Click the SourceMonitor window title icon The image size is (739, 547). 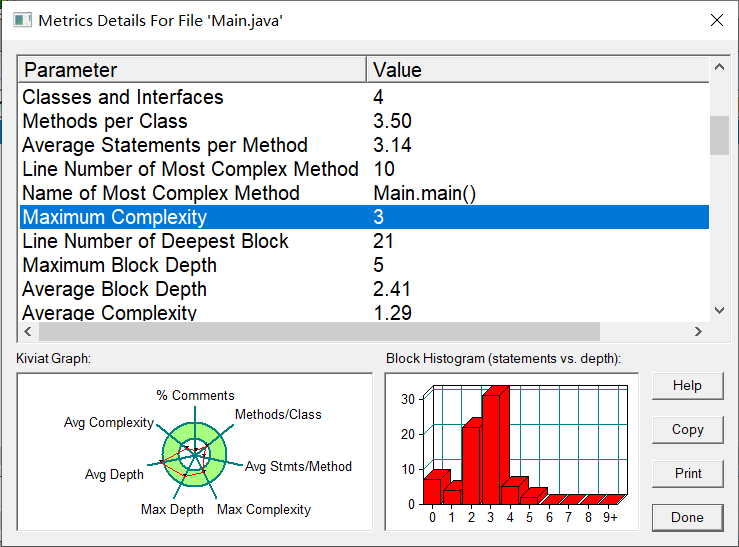(22, 21)
